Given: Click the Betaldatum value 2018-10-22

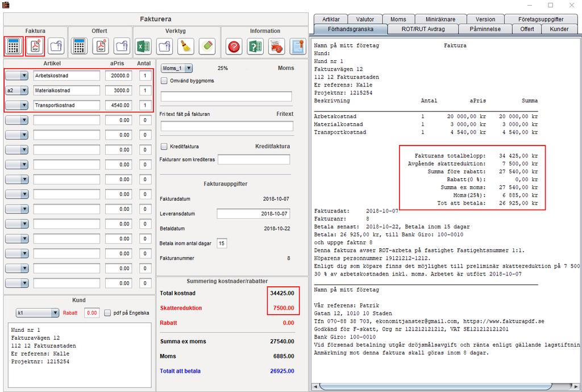Looking at the screenshot, I should click(x=277, y=228).
